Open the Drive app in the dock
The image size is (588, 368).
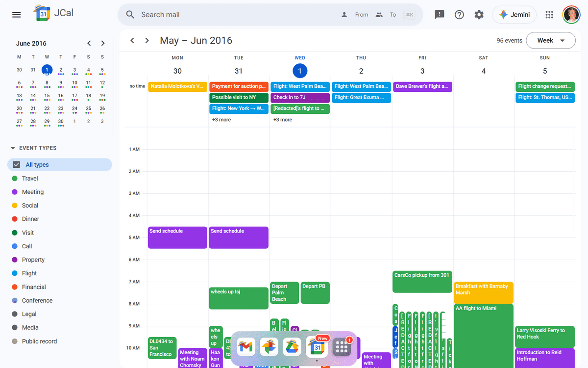point(293,347)
